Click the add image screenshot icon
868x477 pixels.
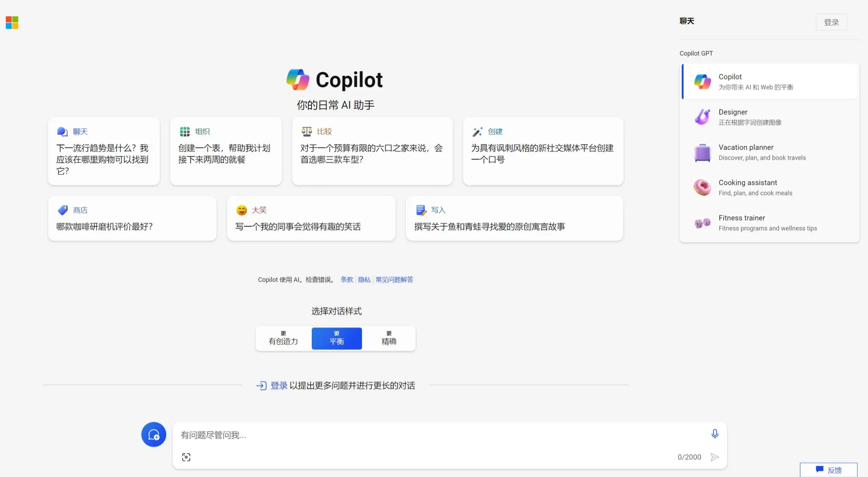click(186, 457)
